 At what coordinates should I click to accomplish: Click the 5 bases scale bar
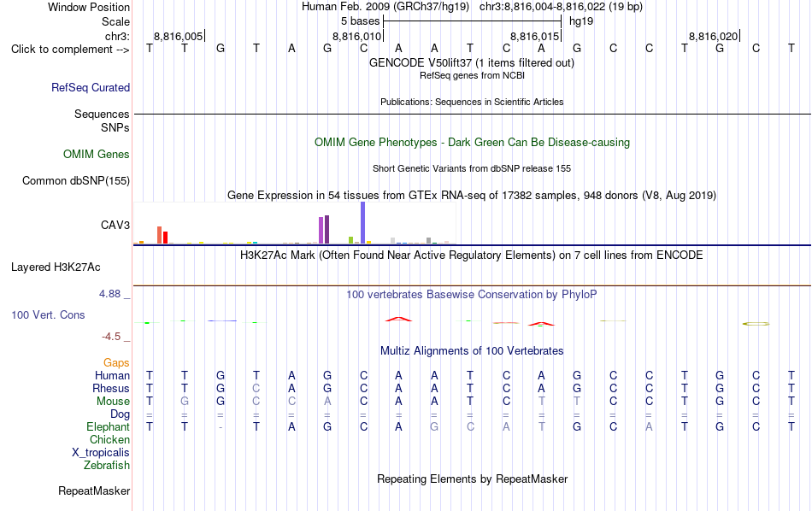[473, 21]
